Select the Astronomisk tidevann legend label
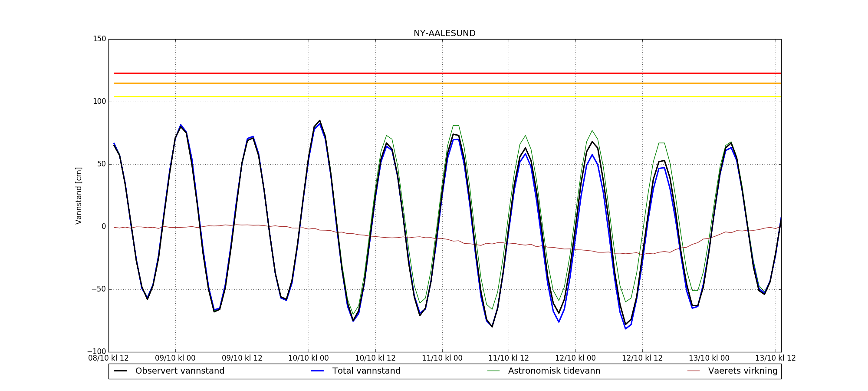868x391 pixels. click(554, 371)
